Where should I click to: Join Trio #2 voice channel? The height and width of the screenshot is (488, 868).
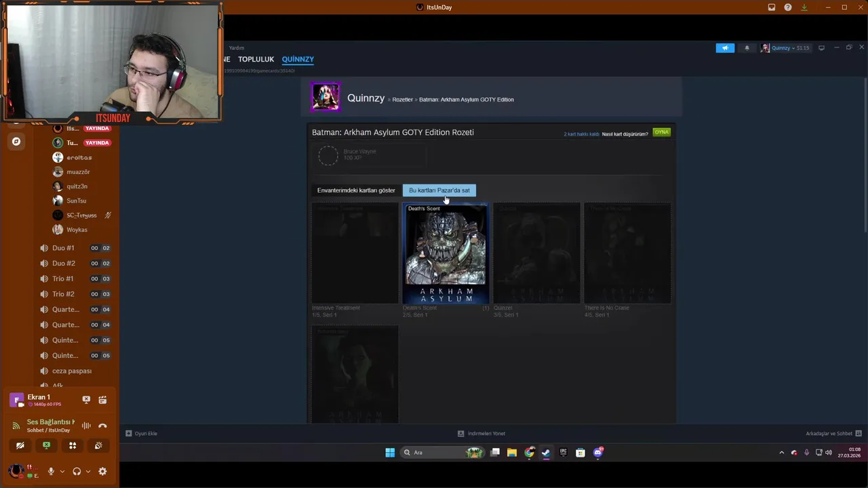(x=75, y=294)
